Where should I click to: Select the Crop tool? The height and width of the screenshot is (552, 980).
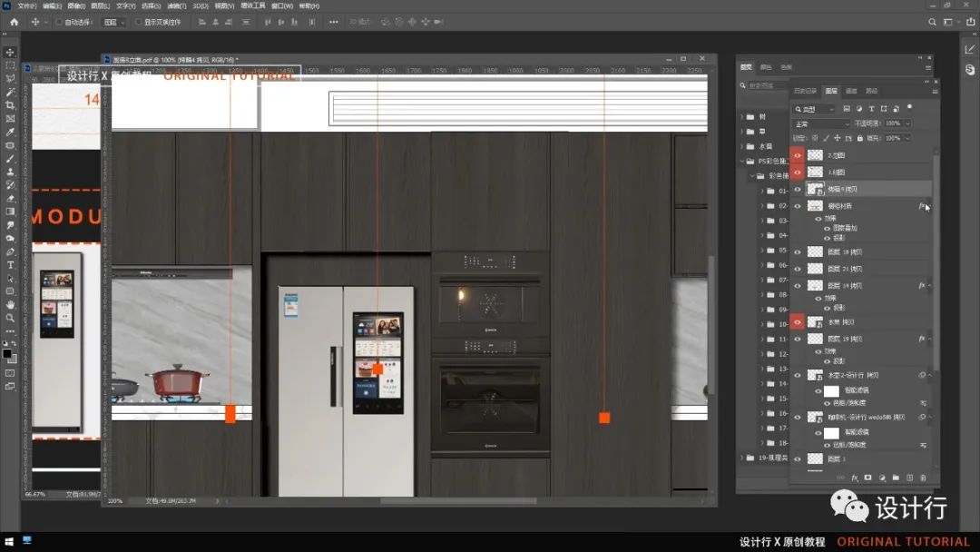(10, 105)
